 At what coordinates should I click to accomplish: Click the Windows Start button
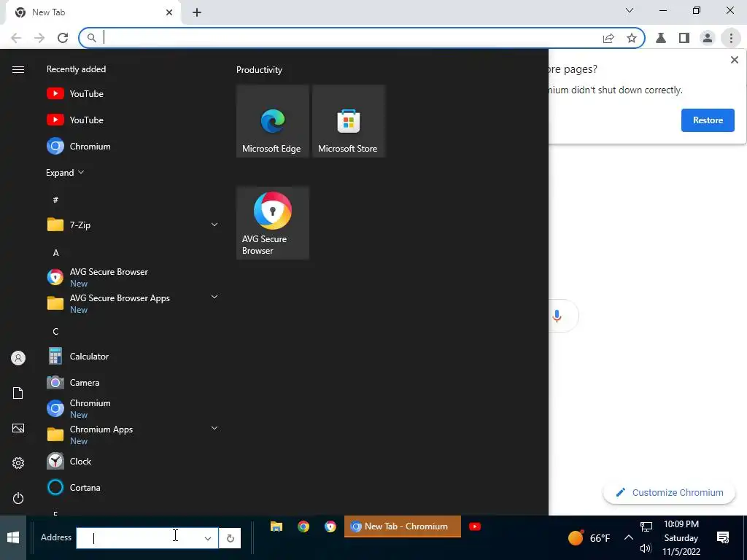point(13,537)
